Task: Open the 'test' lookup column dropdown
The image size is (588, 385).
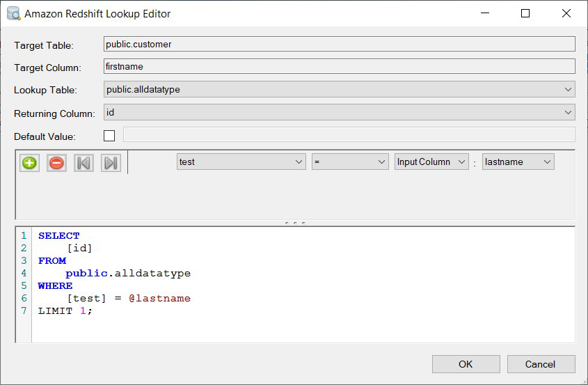Action: (x=241, y=162)
